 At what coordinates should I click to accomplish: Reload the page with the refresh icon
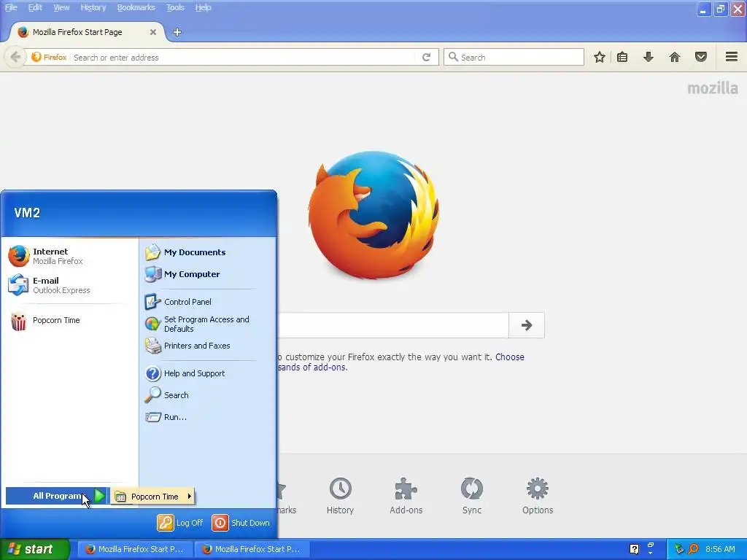426,57
